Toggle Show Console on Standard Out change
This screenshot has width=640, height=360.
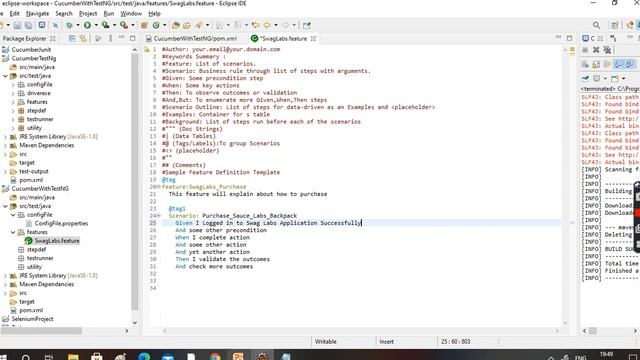(619, 64)
